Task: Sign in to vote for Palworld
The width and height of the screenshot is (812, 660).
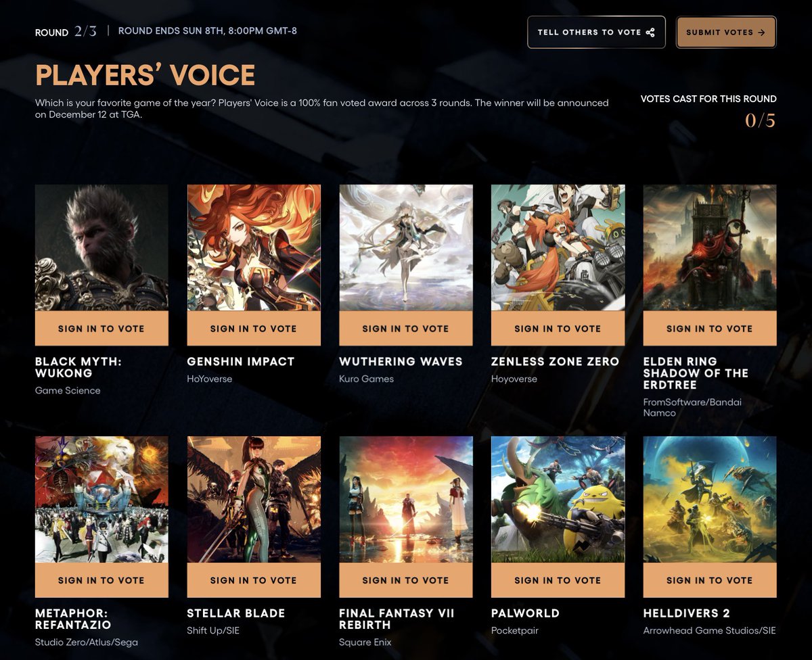Action: [558, 580]
